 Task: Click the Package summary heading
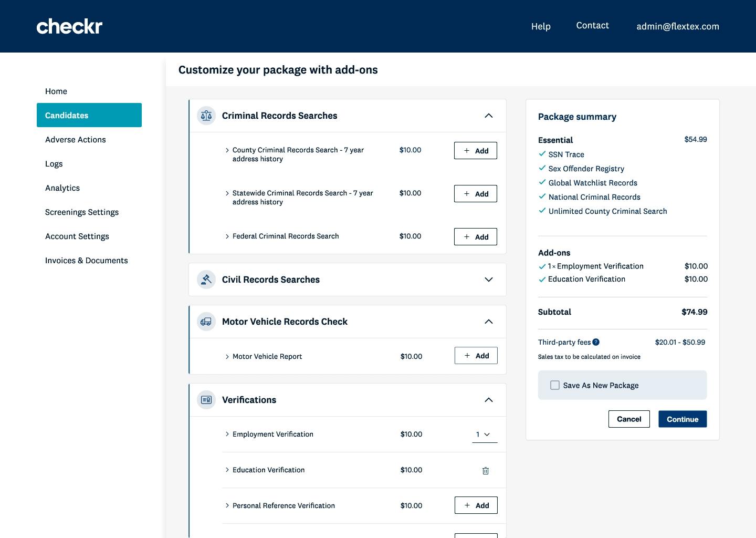(x=577, y=117)
